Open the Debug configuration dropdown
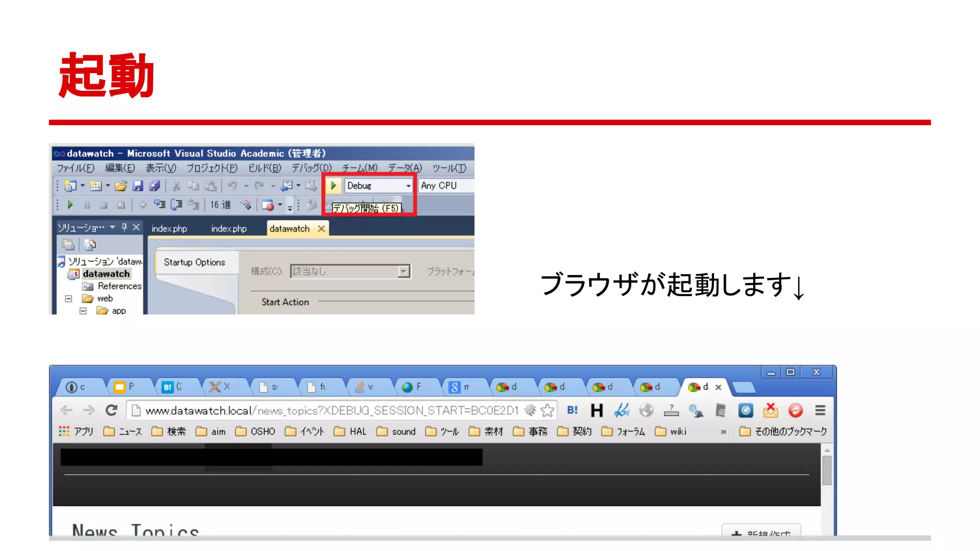 point(379,186)
